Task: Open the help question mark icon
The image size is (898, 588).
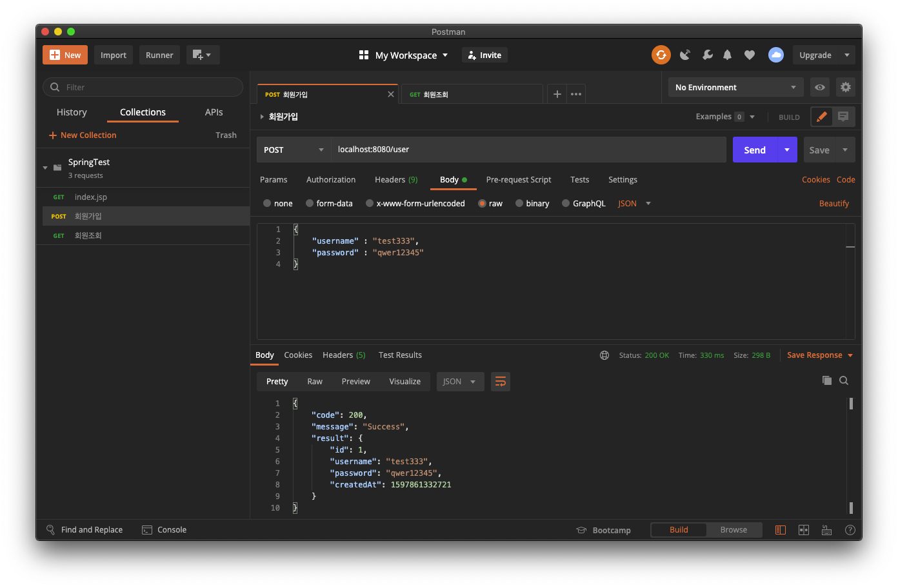Action: pyautogui.click(x=850, y=530)
